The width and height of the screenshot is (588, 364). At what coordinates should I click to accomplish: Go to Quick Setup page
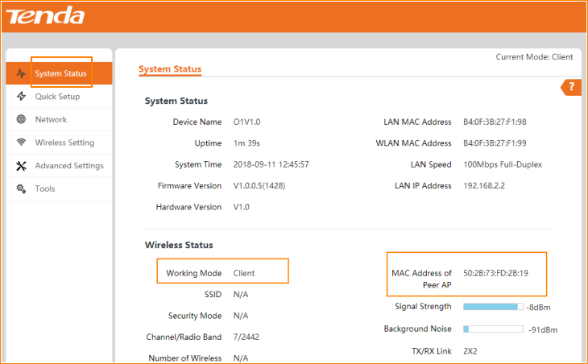click(57, 97)
